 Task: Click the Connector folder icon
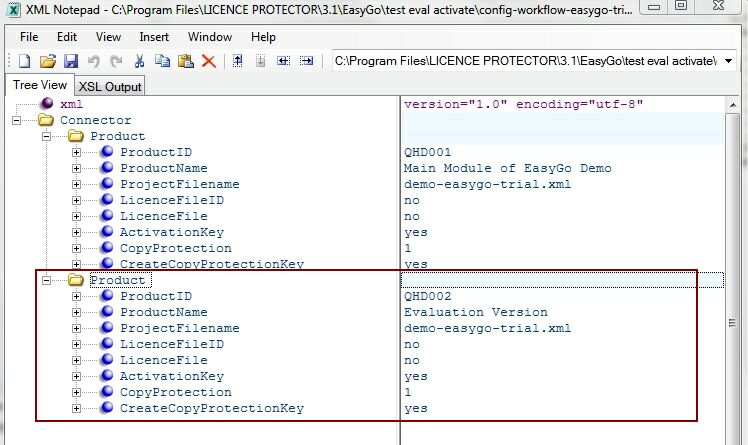point(46,120)
